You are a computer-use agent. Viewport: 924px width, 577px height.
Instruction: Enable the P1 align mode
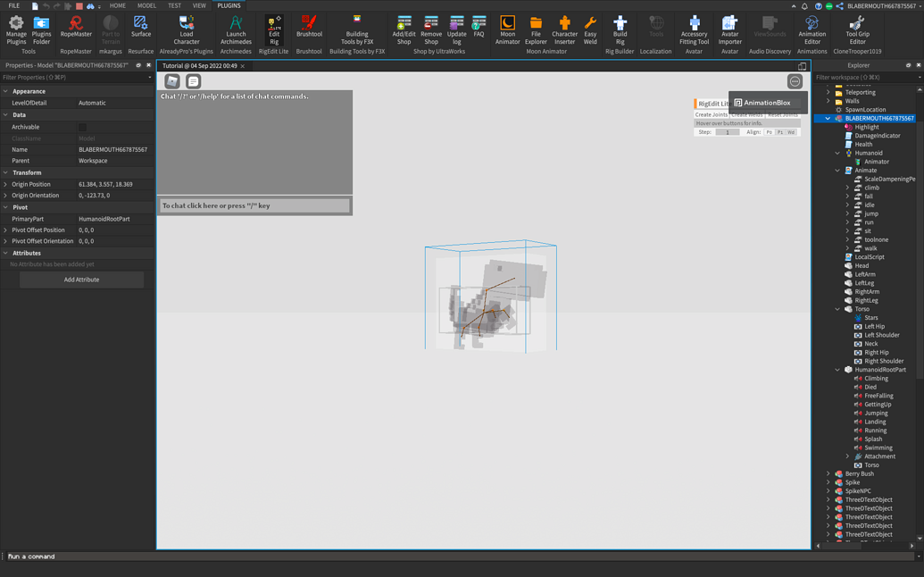click(x=781, y=132)
